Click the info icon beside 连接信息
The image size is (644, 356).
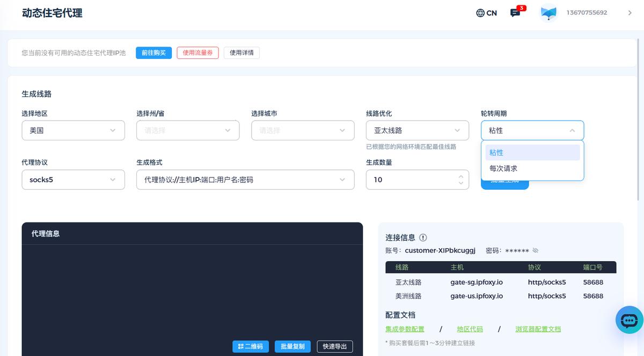tap(423, 238)
